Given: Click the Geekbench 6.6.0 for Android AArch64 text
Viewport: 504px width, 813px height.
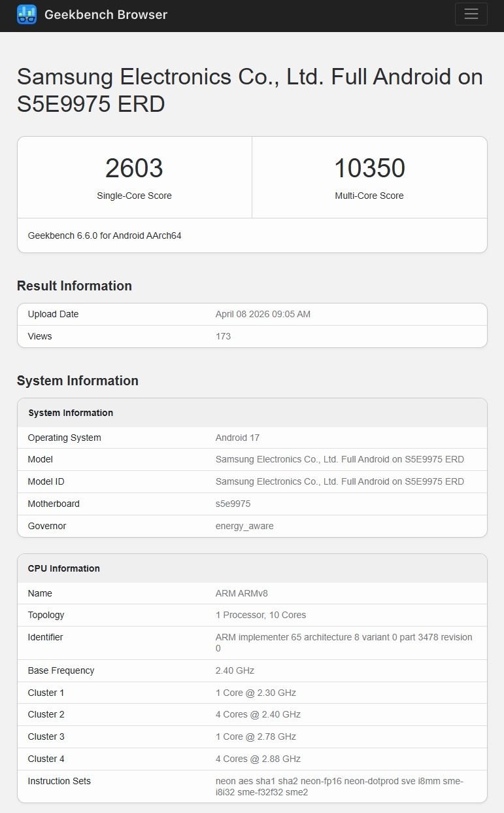Looking at the screenshot, I should (x=105, y=235).
